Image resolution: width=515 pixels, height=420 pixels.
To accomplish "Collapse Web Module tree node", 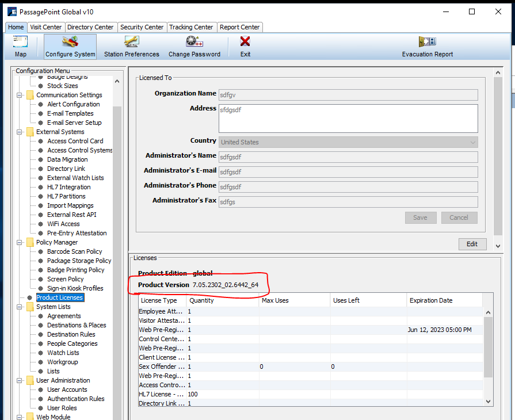I will [x=20, y=417].
